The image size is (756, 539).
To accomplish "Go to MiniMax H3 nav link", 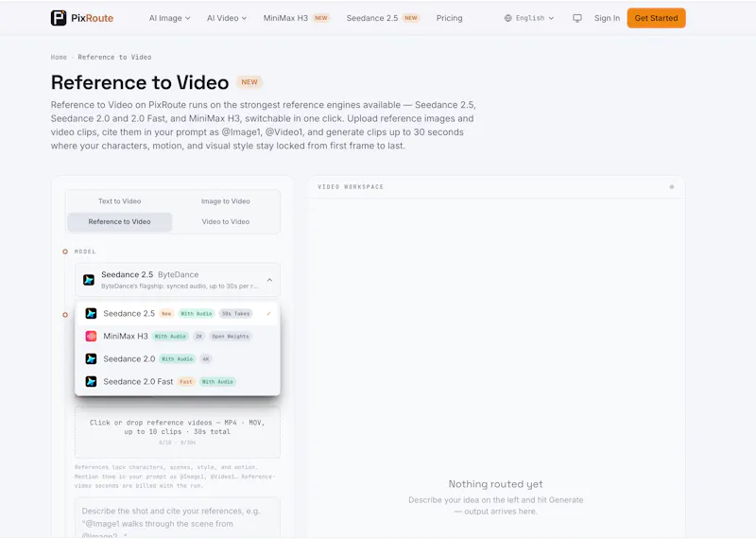I will [x=296, y=18].
